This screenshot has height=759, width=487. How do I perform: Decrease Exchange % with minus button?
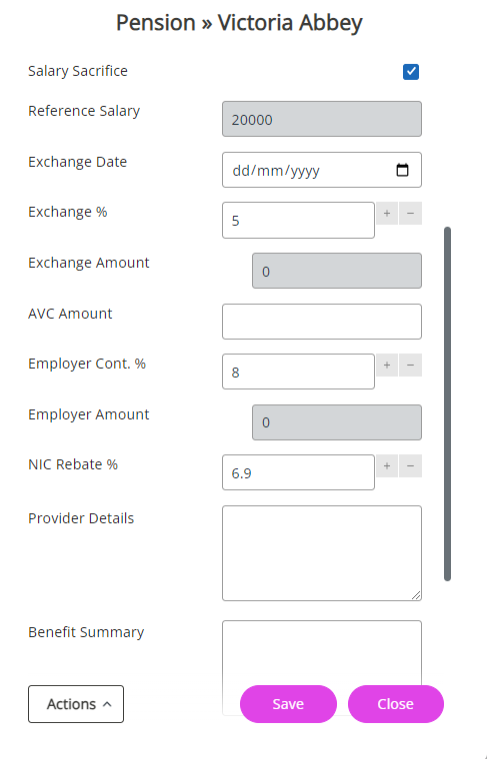click(411, 213)
